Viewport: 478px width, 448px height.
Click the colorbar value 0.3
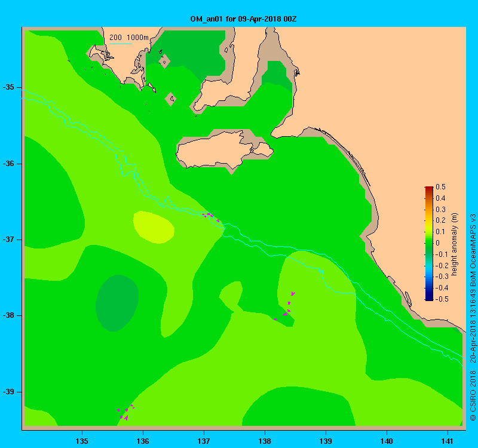pyautogui.click(x=441, y=210)
